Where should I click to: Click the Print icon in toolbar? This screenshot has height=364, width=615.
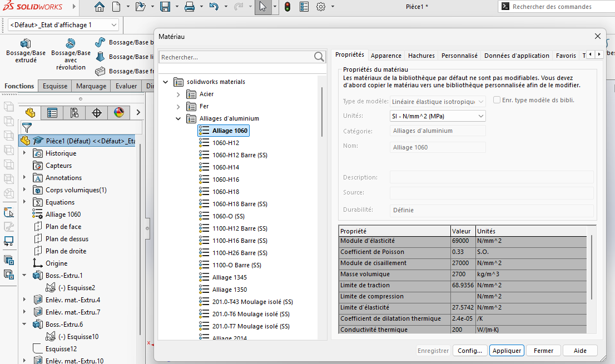tap(189, 7)
